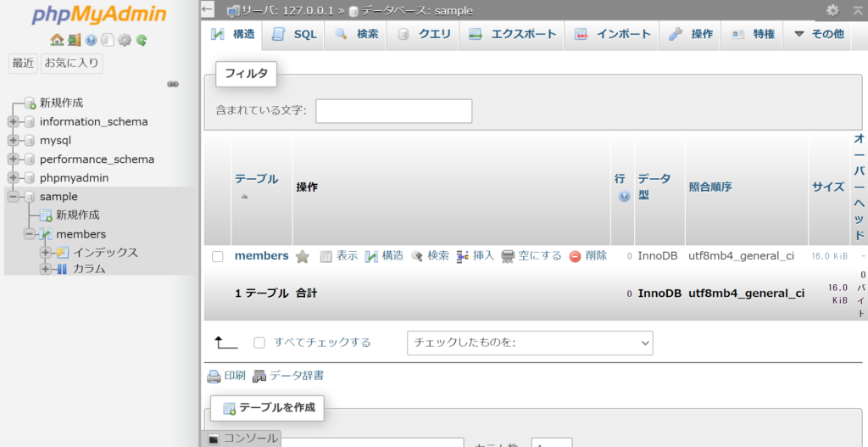Open the "チェックしたものを:" dropdown
The image size is (868, 447).
(530, 343)
